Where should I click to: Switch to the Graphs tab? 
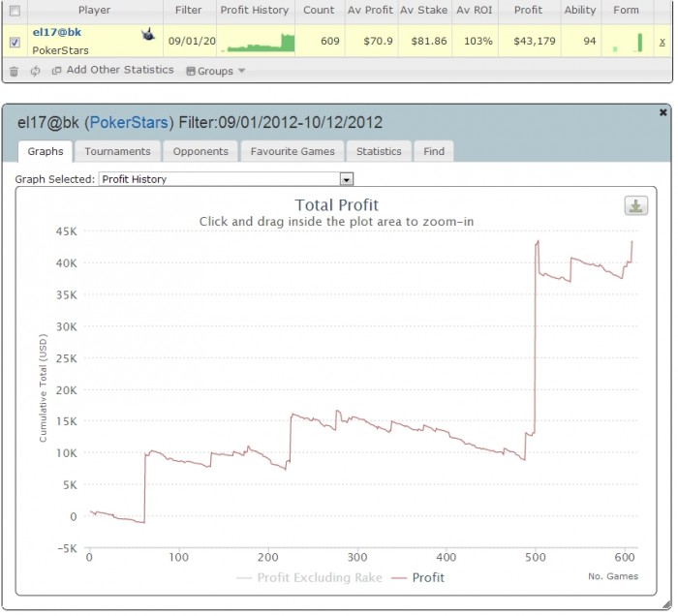click(46, 152)
